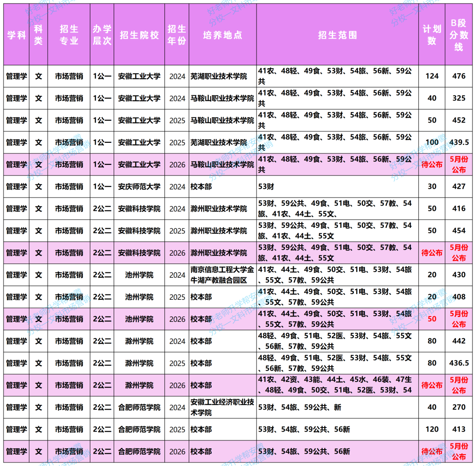Viewport: 476px width, 466px height.
Task: Select the score cell 416
Action: [x=459, y=209]
